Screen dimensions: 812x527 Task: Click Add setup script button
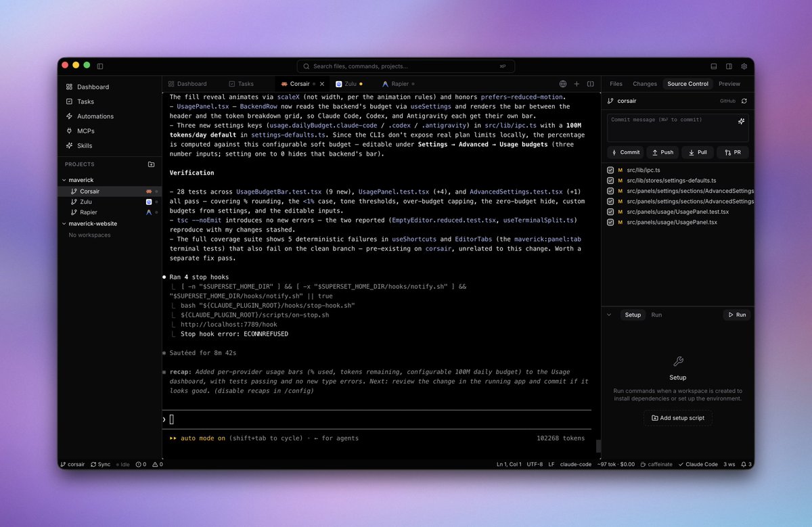[677, 418]
